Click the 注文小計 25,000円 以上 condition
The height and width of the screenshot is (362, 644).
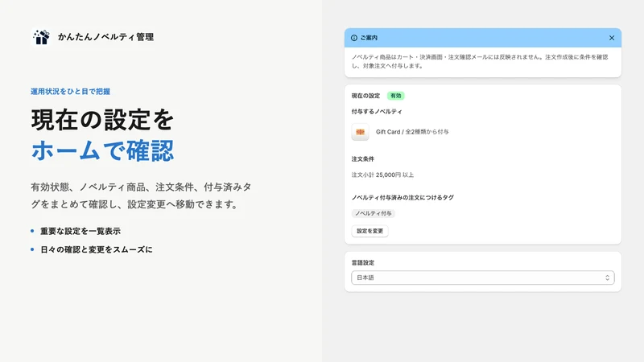tap(382, 175)
